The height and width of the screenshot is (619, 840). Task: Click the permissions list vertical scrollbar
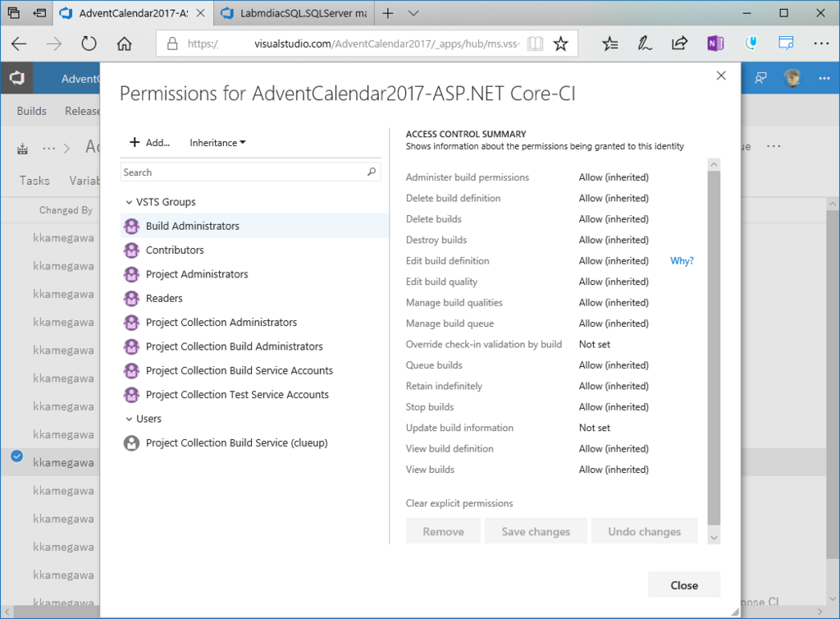pyautogui.click(x=714, y=348)
